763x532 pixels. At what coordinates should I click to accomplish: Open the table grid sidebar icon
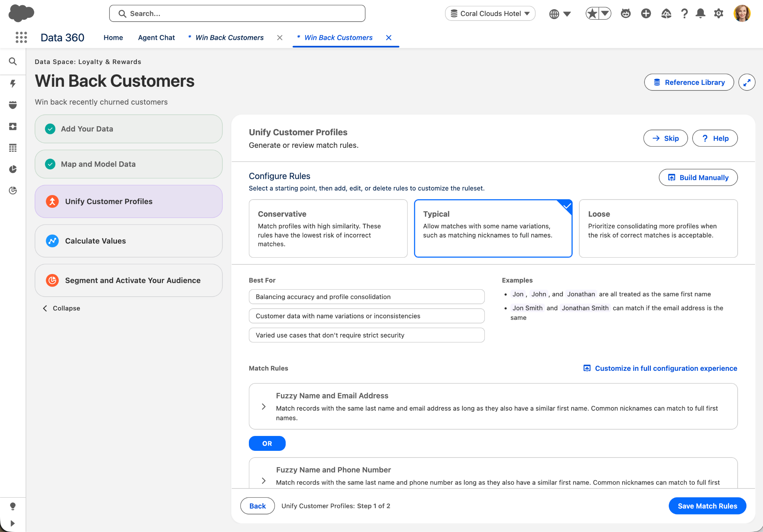coord(13,148)
